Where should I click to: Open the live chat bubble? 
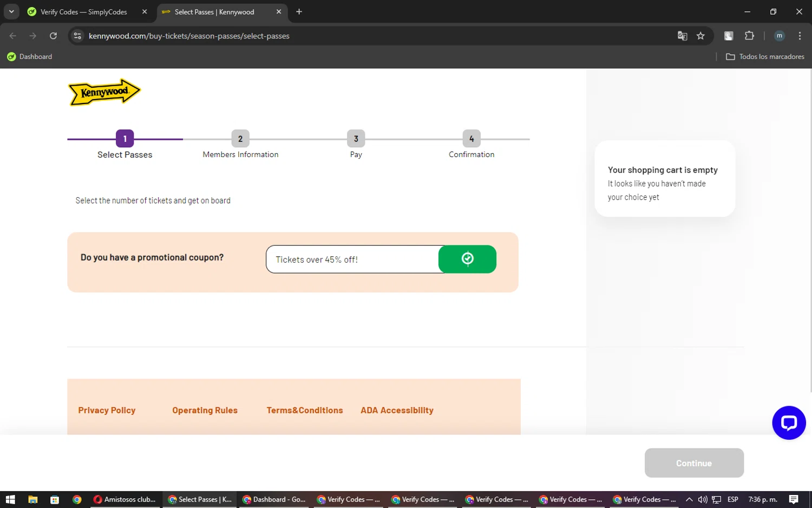coord(788,422)
